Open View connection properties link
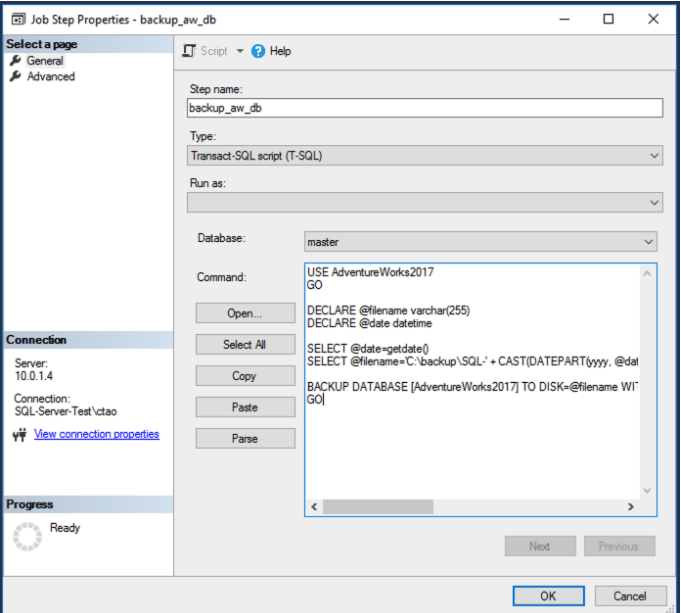681x613 pixels. point(96,434)
